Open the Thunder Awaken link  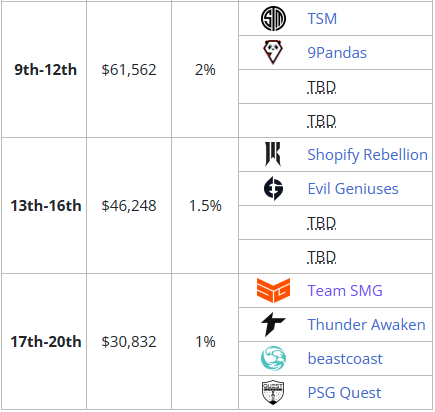tap(366, 325)
